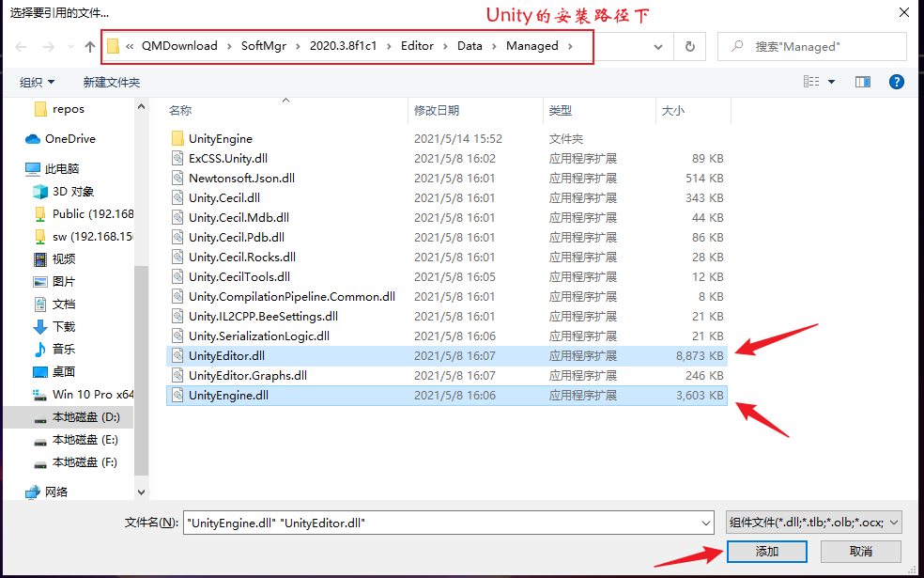Click the Editor breadcrumb segment
The width and height of the screenshot is (924, 578).
417,46
